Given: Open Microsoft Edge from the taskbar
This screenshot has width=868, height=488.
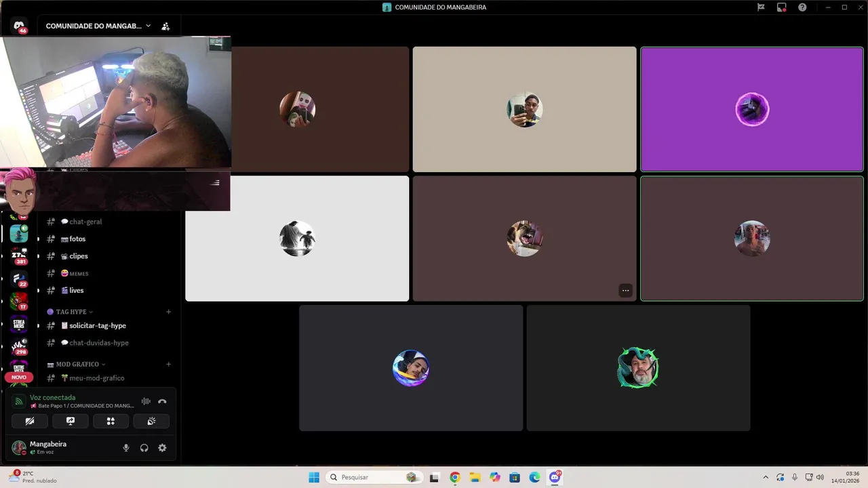Looking at the screenshot, I should click(535, 477).
